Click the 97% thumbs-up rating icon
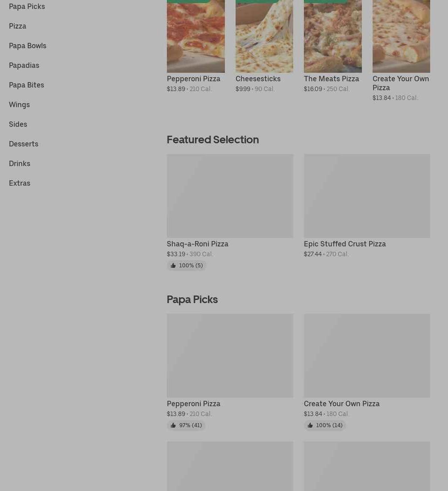 pos(173,425)
